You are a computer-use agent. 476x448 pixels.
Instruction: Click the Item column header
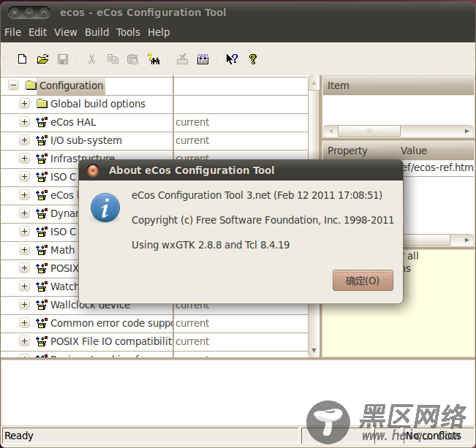coord(398,86)
